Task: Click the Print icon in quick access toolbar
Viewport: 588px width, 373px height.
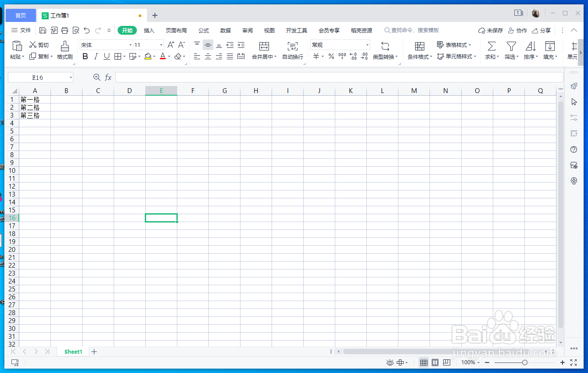Action: tap(65, 30)
